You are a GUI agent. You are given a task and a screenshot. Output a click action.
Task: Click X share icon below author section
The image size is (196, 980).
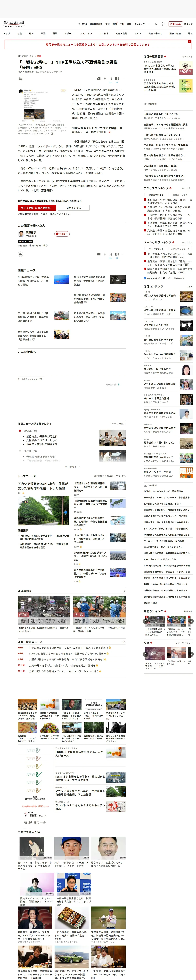[x=111, y=254]
